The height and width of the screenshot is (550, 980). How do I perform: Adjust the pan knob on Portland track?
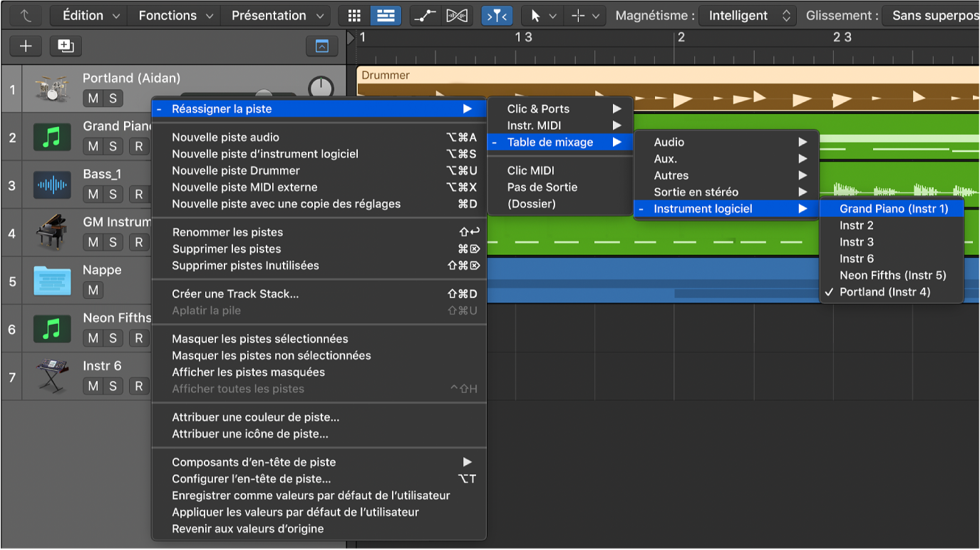(321, 85)
